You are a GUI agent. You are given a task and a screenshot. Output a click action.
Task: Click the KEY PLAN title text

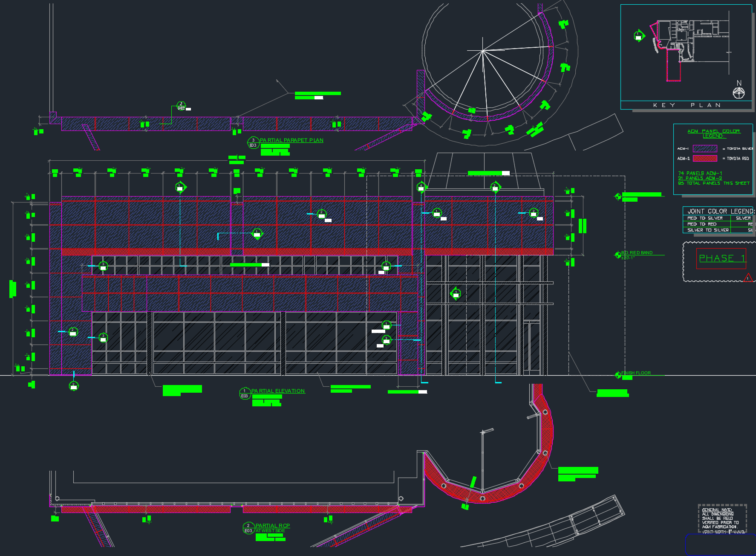[687, 105]
